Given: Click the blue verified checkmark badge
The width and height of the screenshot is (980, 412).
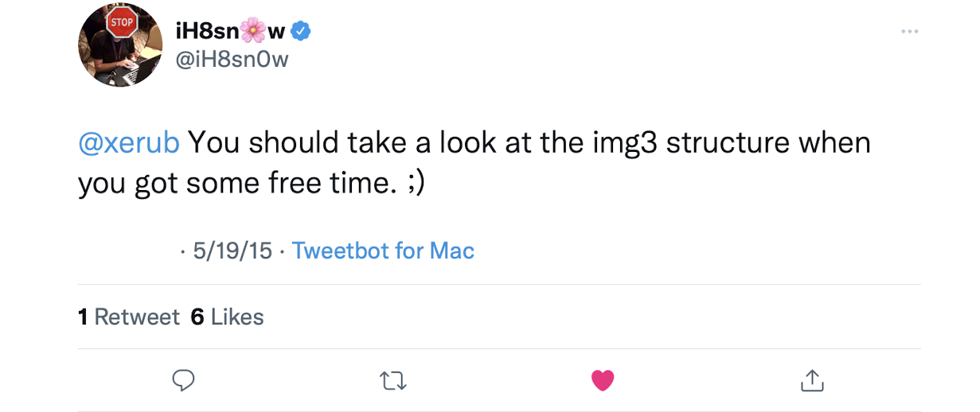Looking at the screenshot, I should click(x=300, y=32).
